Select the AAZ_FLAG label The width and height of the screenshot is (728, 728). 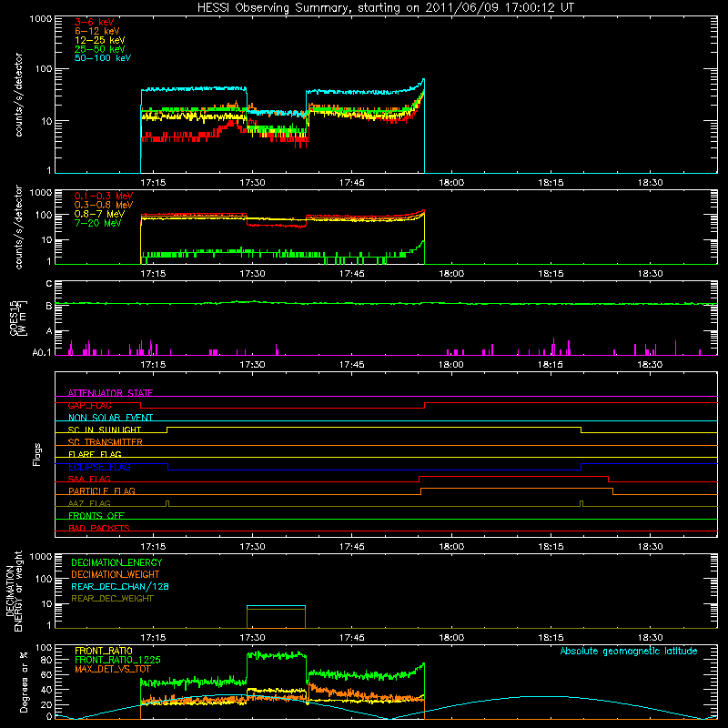89,503
